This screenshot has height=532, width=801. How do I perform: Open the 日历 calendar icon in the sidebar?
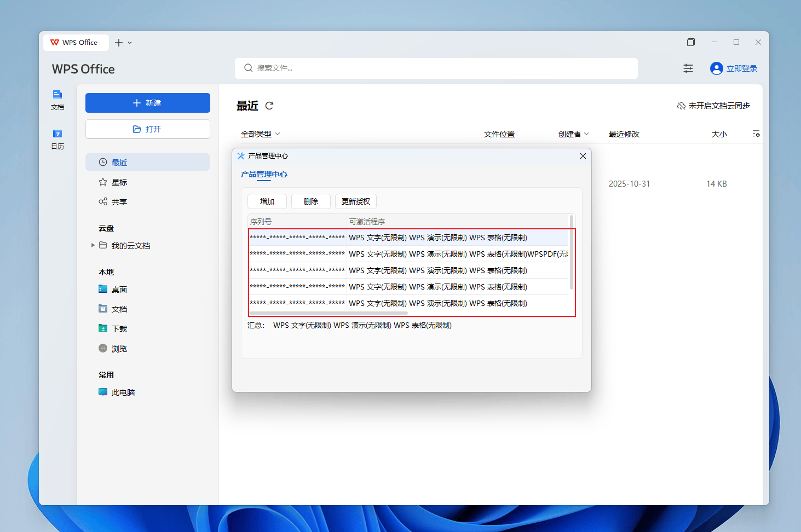click(x=57, y=139)
